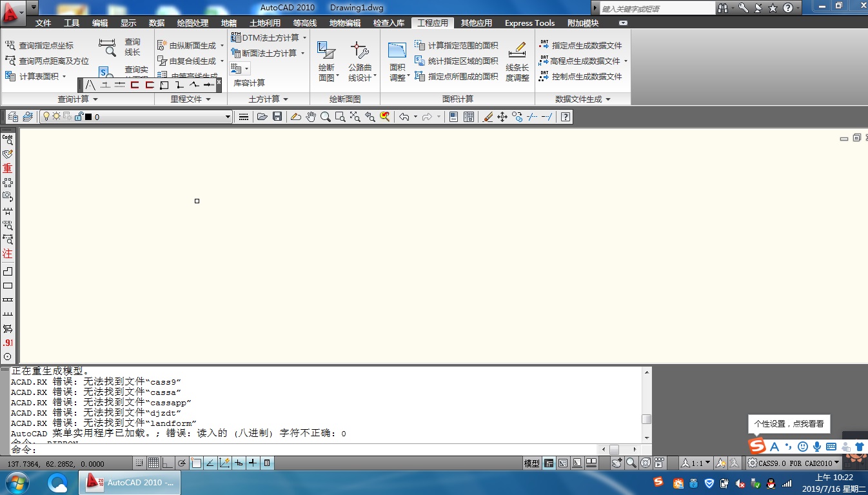
Task: Click the zoom magnifier toolbar icon
Action: click(x=326, y=117)
